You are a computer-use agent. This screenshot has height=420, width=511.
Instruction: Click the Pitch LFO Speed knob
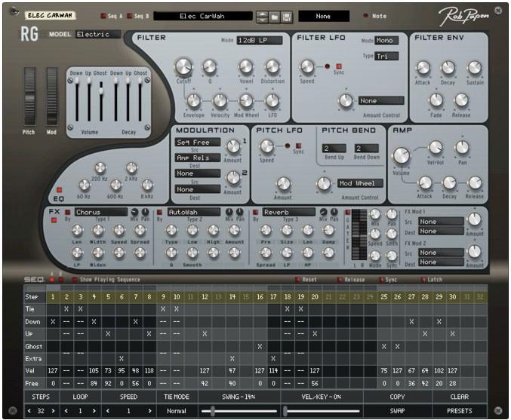[266, 146]
